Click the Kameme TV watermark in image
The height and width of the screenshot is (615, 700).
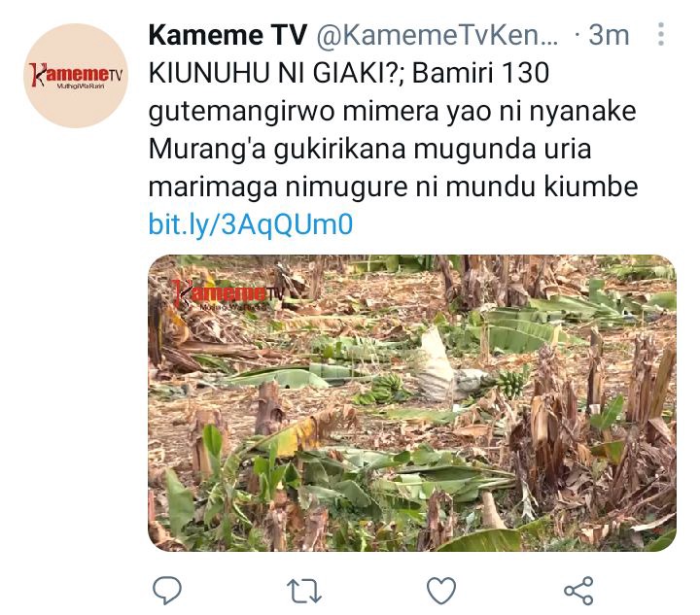click(x=228, y=294)
